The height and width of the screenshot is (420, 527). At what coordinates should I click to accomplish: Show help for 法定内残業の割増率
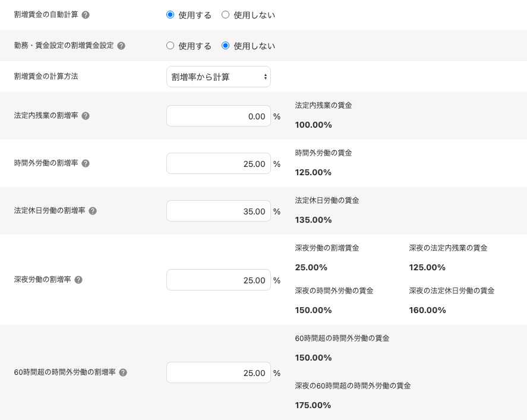pyautogui.click(x=86, y=116)
